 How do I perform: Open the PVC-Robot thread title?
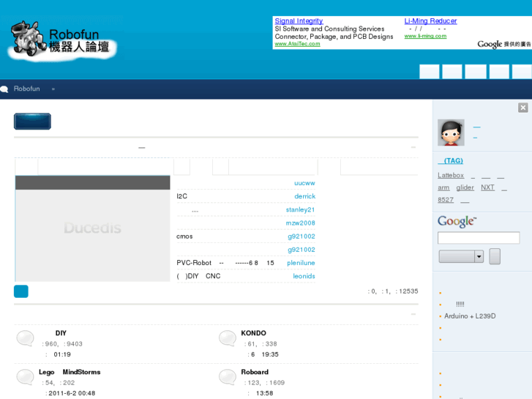click(225, 263)
